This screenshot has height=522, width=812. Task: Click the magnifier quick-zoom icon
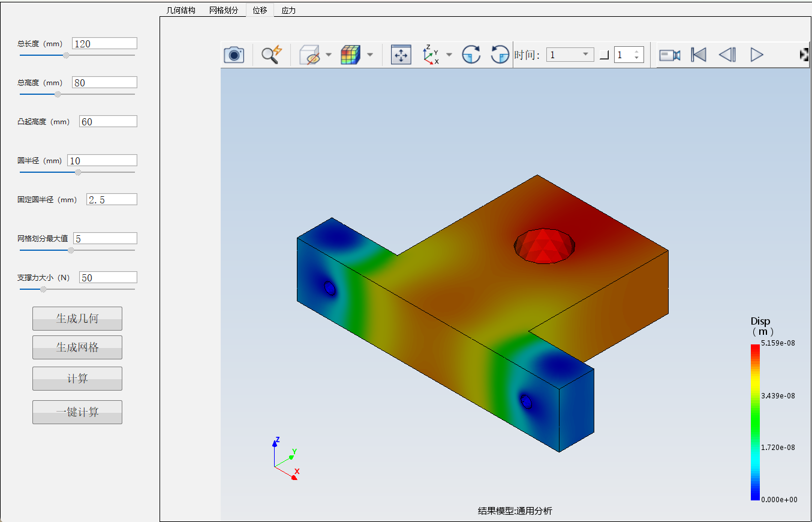click(272, 55)
